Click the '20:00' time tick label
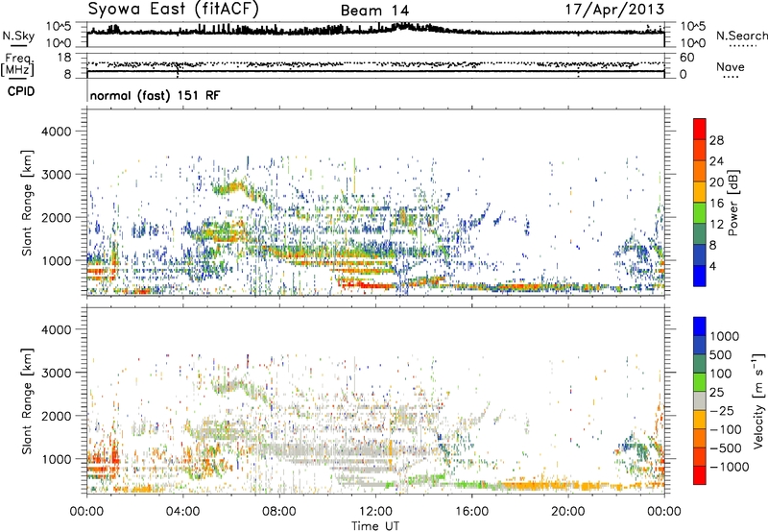Image resolution: width=768 pixels, height=532 pixels. [x=568, y=512]
